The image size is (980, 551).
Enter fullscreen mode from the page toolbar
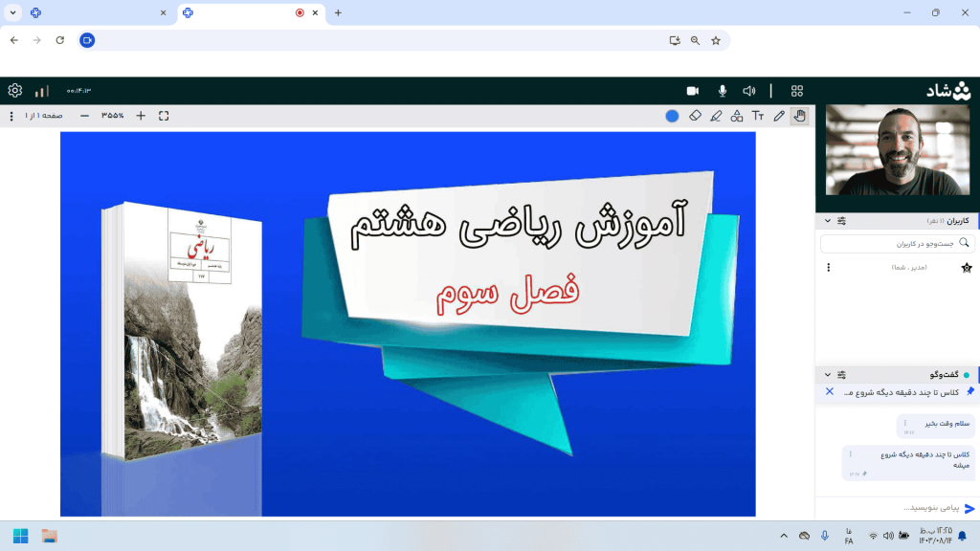pyautogui.click(x=163, y=115)
